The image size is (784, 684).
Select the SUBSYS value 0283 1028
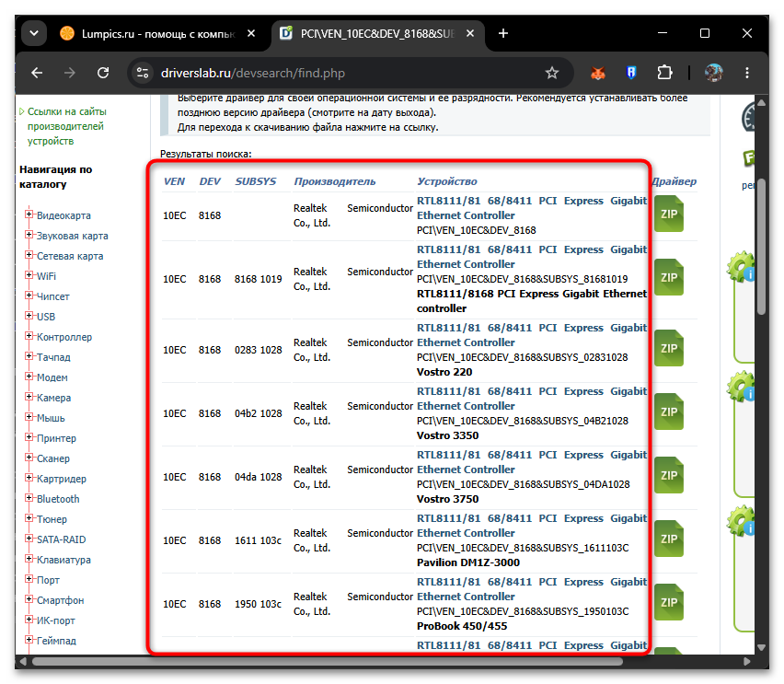(x=259, y=350)
